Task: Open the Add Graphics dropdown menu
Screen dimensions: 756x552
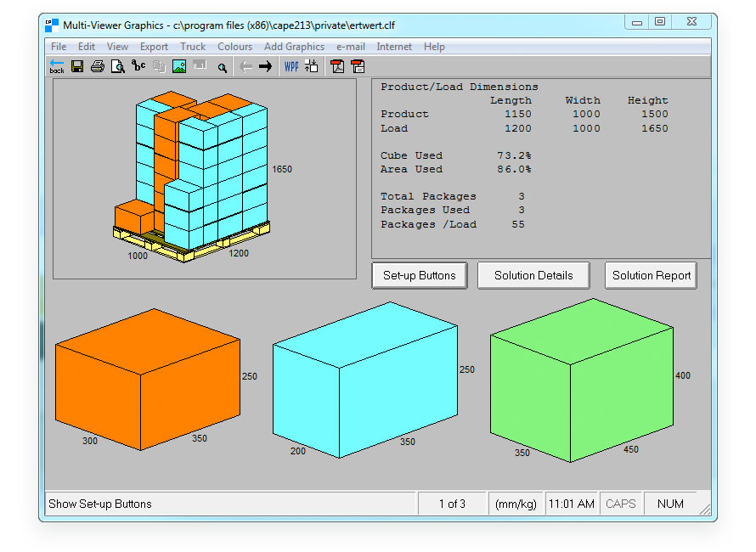Action: coord(294,47)
